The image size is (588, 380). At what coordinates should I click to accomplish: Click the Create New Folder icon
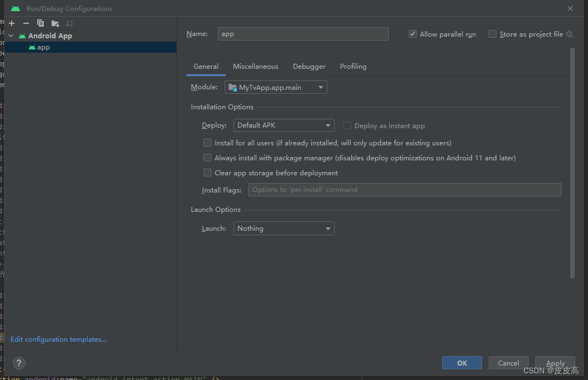tap(54, 23)
